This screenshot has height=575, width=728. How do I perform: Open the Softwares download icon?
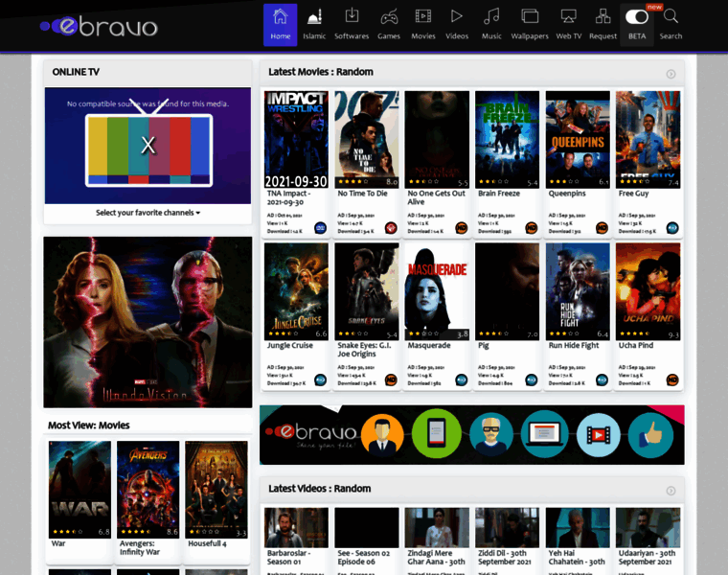pos(352,17)
